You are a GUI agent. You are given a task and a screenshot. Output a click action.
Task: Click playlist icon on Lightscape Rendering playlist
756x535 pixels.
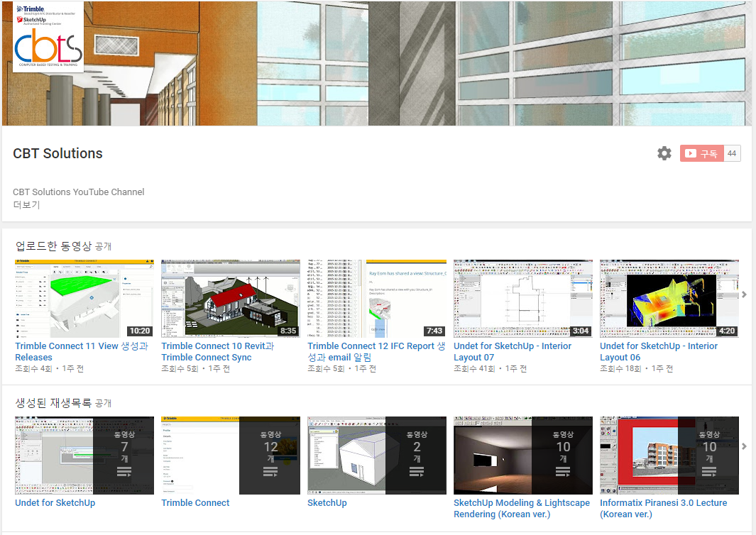coord(563,472)
